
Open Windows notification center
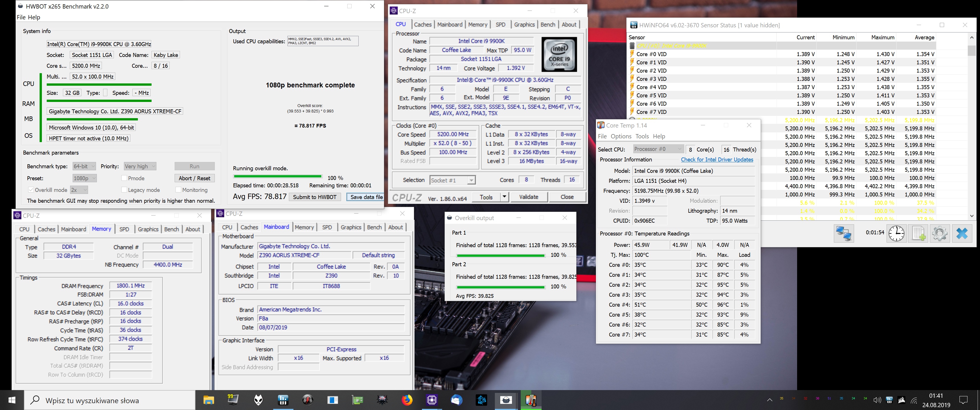tap(964, 400)
